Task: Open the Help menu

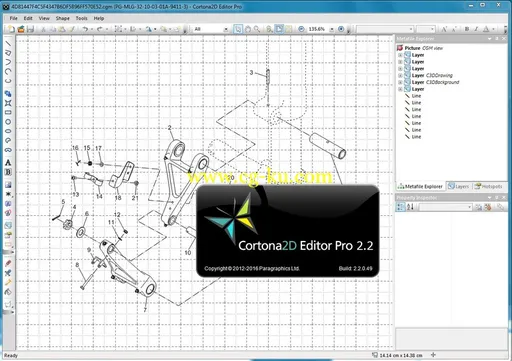Action: [99, 18]
